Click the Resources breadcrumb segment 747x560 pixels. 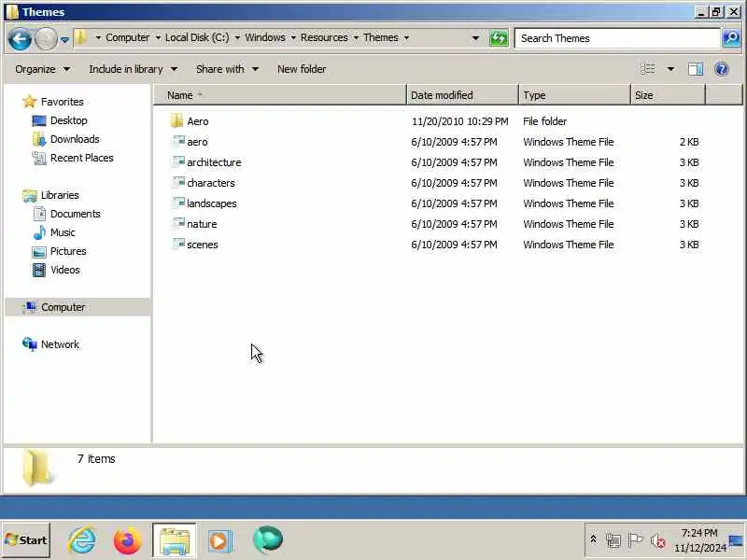click(324, 37)
